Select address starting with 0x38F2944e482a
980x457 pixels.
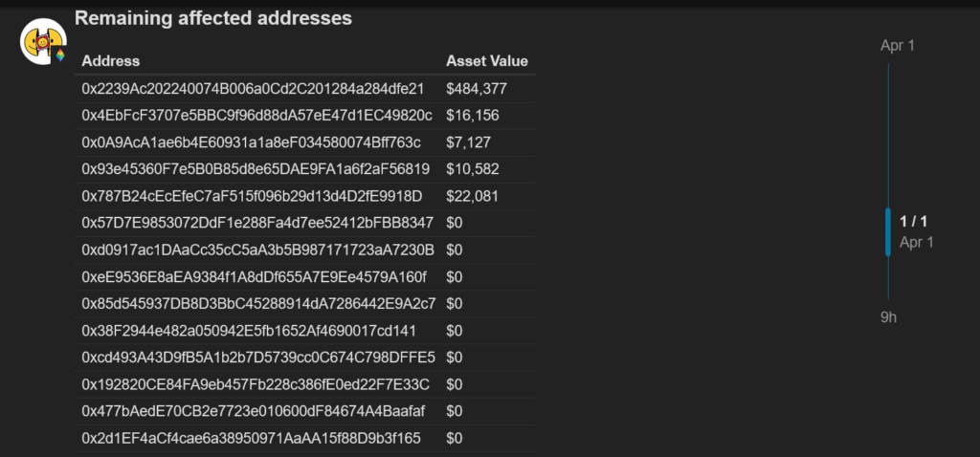click(x=249, y=331)
